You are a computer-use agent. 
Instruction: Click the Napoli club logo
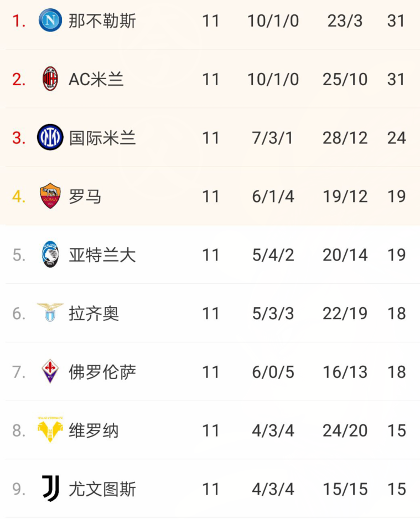click(x=50, y=20)
